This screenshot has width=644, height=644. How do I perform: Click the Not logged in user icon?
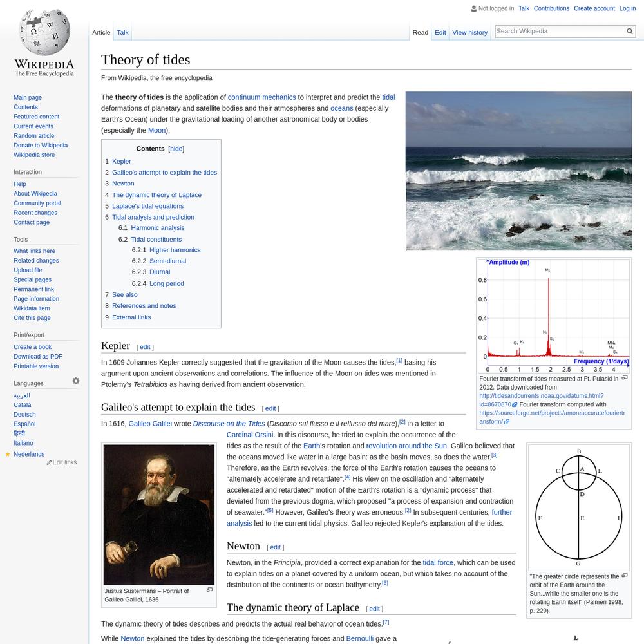coord(474,8)
